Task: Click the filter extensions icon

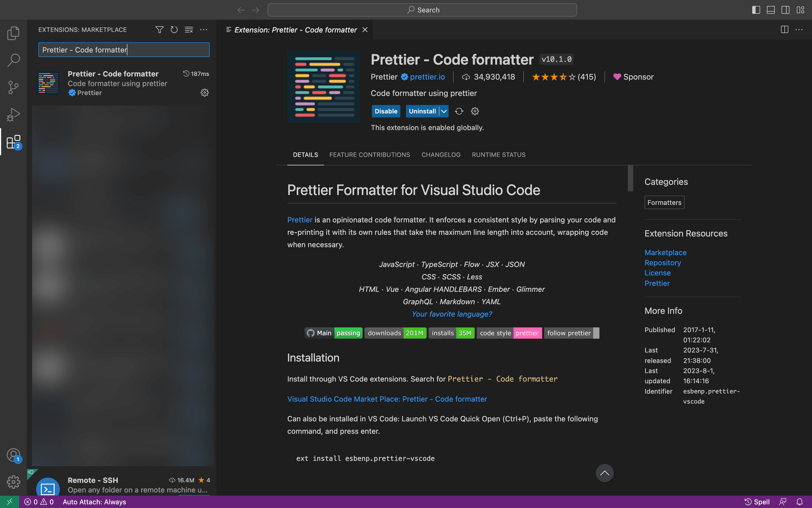Action: click(x=159, y=30)
